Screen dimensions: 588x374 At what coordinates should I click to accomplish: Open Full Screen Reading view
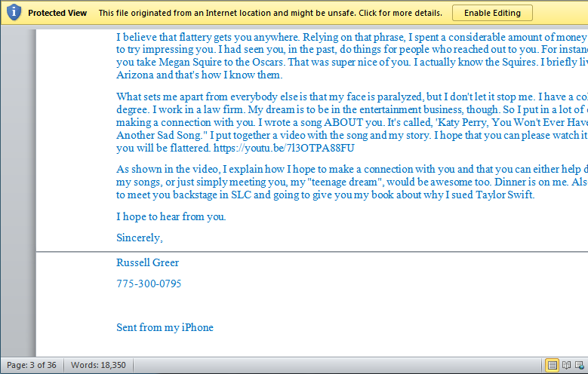point(567,365)
